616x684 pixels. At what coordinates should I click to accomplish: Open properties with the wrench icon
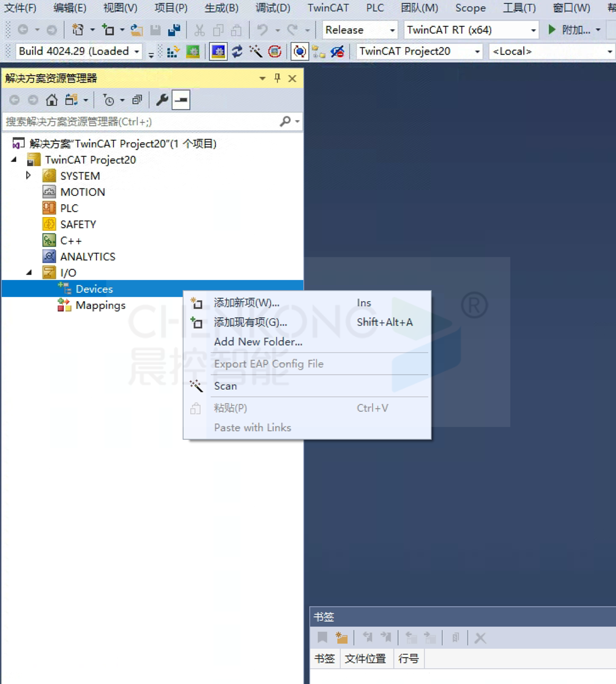coord(162,100)
